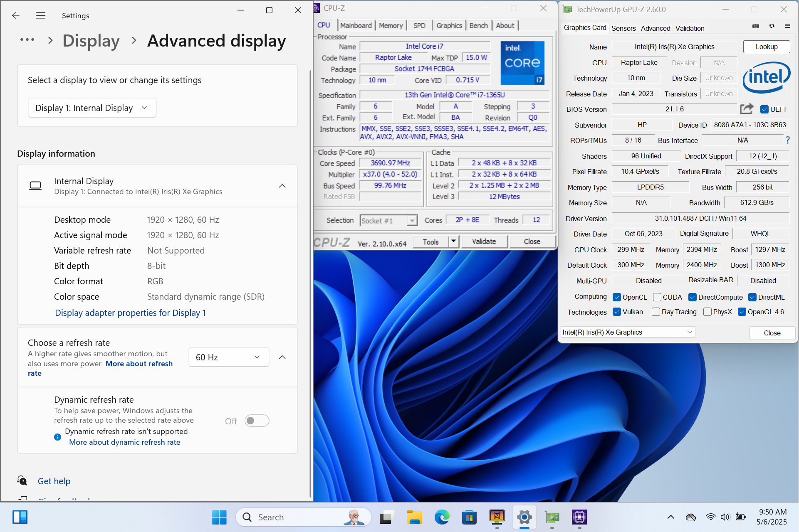The height and width of the screenshot is (532, 799).
Task: Click the Settings window vertical scrollbar
Action: point(310,283)
